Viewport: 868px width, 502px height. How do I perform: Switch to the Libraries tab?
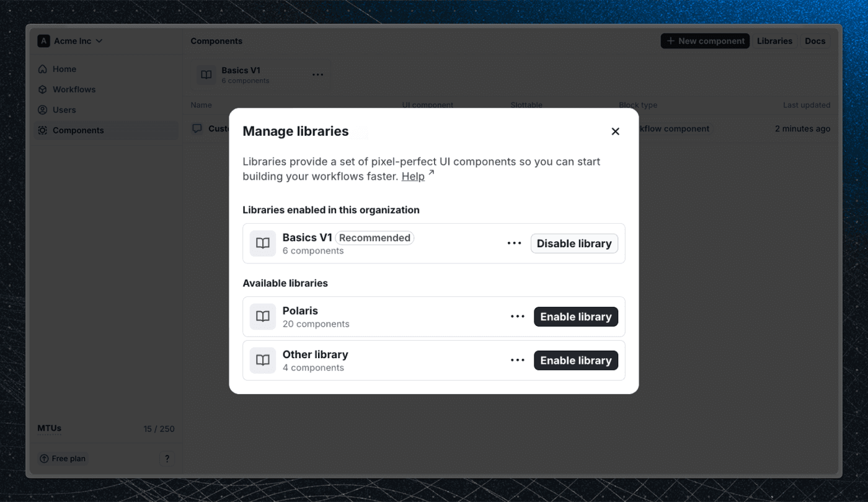click(774, 40)
